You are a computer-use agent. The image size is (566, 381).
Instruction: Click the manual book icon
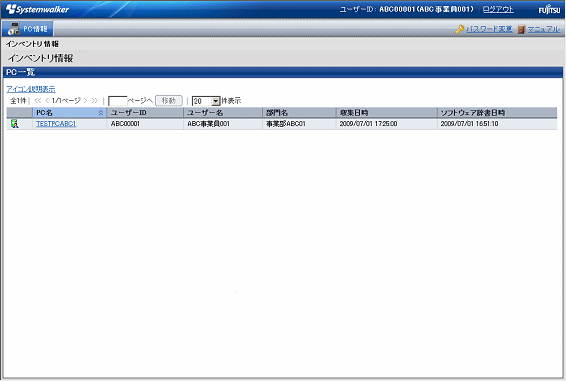tap(521, 29)
